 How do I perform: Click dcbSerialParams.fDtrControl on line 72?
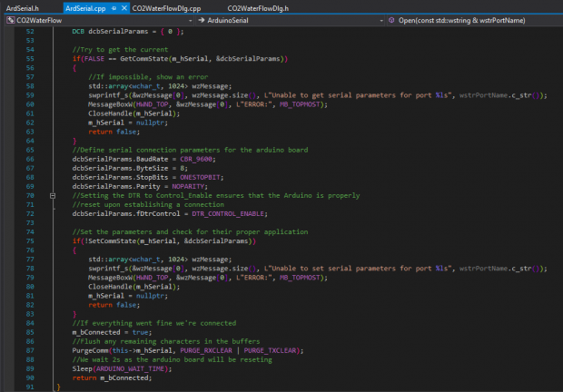coord(125,213)
